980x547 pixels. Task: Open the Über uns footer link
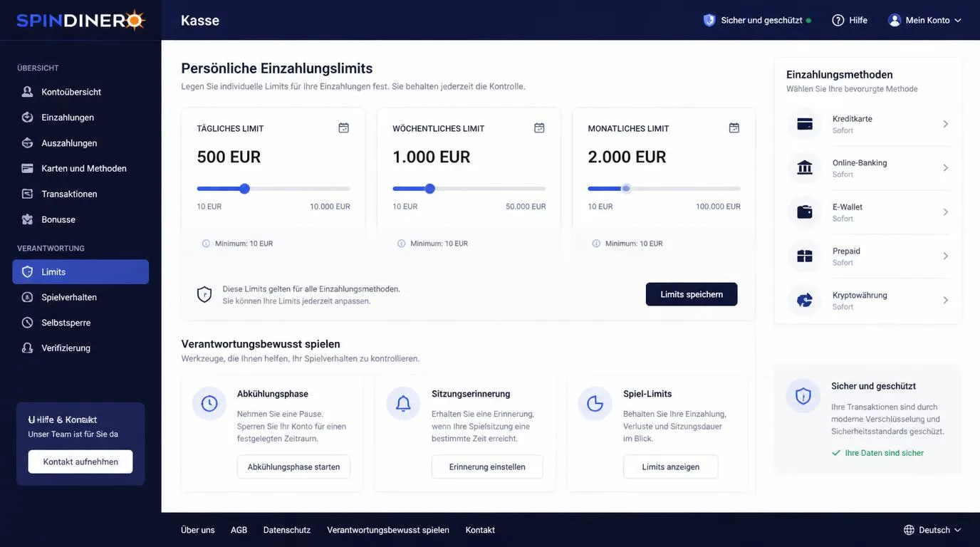pos(198,530)
